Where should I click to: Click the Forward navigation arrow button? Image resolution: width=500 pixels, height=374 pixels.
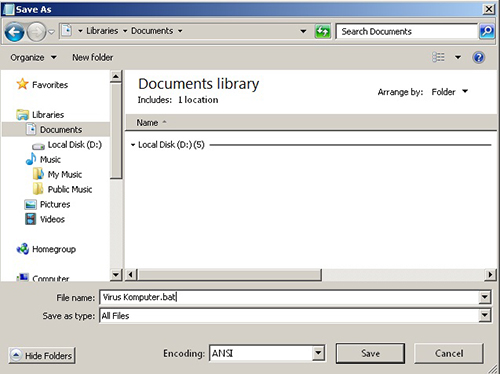(x=36, y=32)
